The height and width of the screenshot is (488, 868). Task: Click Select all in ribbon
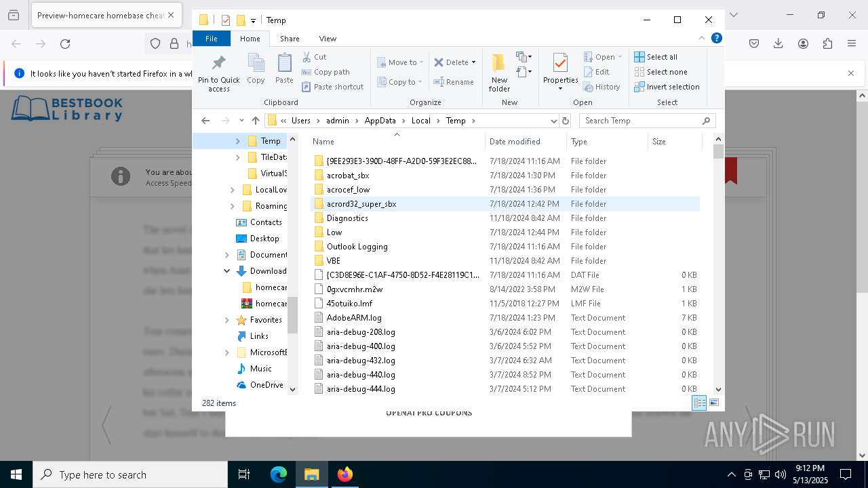(656, 57)
